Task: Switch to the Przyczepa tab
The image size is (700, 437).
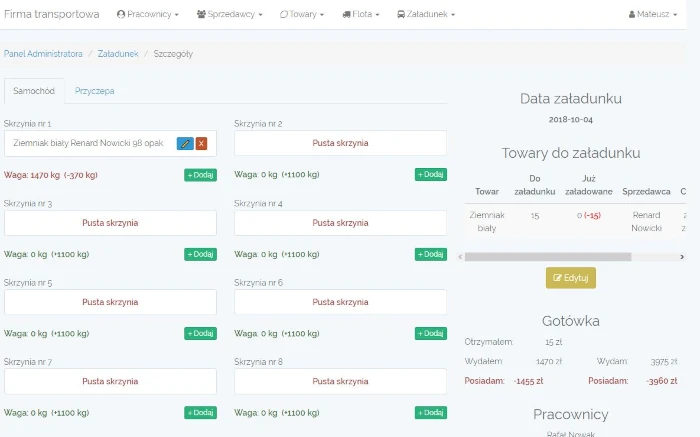Action: [95, 91]
